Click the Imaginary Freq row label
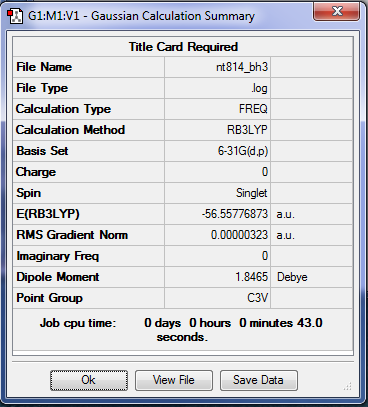Image resolution: width=368 pixels, height=407 pixels. pos(58,256)
